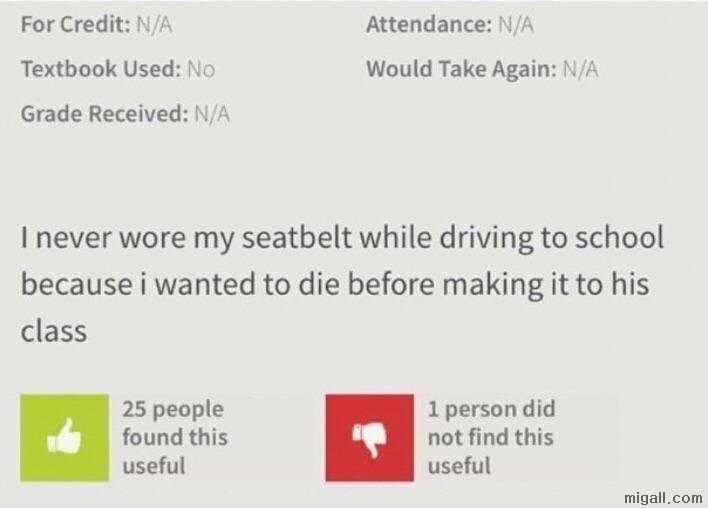708x508 pixels.
Task: Click the green thumbs-up icon
Action: [x=65, y=438]
